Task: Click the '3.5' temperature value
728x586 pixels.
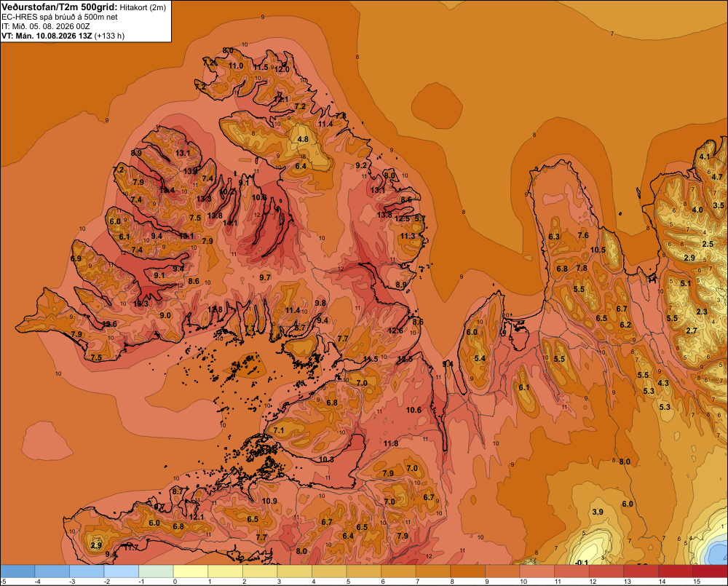Action: pyautogui.click(x=719, y=205)
